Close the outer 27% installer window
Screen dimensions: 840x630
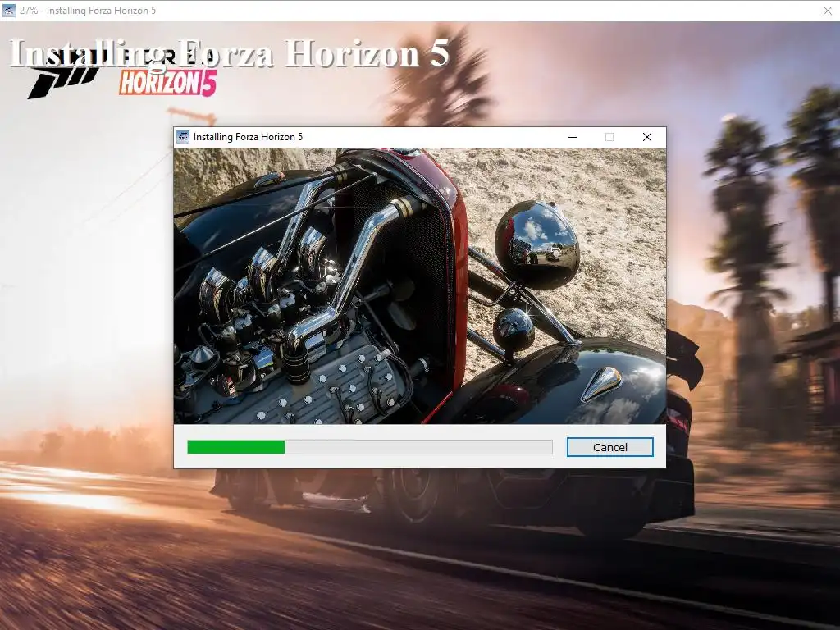coord(827,11)
